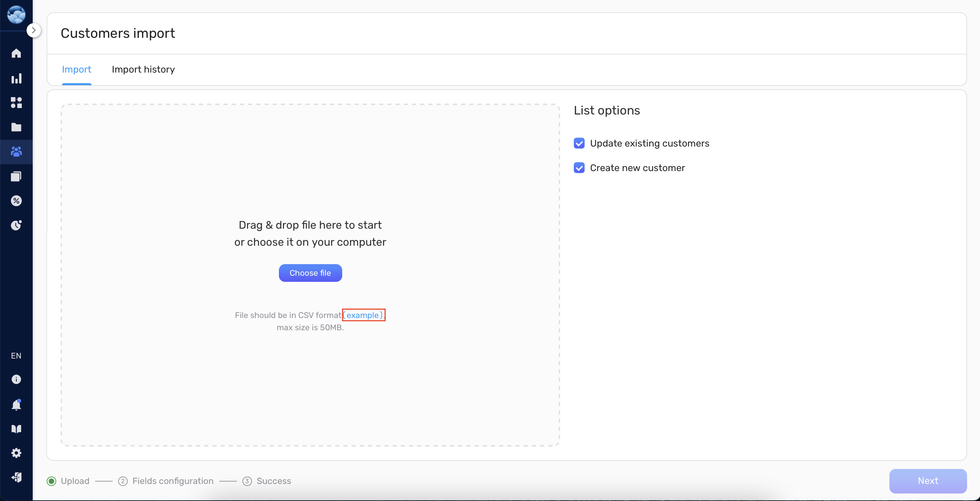980x501 pixels.
Task: Open the documentation book icon
Action: (16, 429)
